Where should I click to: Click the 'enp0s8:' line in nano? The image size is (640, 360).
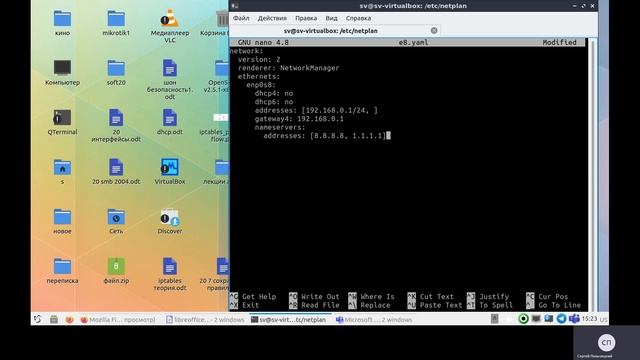261,85
